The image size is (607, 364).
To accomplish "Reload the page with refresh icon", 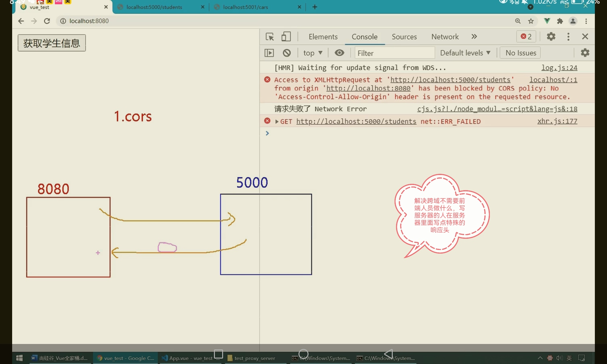I will click(47, 21).
